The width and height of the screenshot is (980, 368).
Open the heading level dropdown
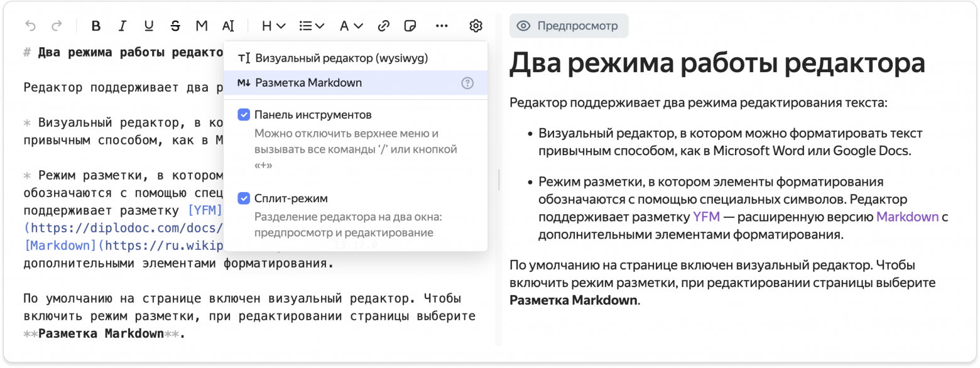(x=272, y=26)
